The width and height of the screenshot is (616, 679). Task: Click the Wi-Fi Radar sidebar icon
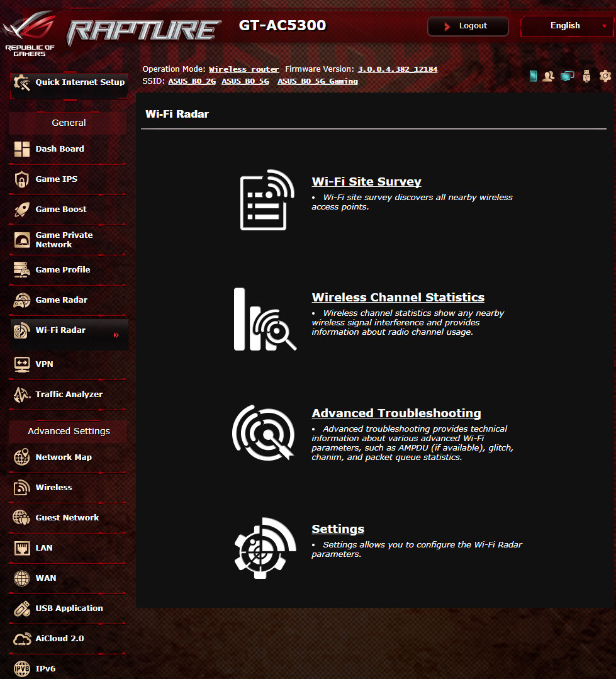21,330
